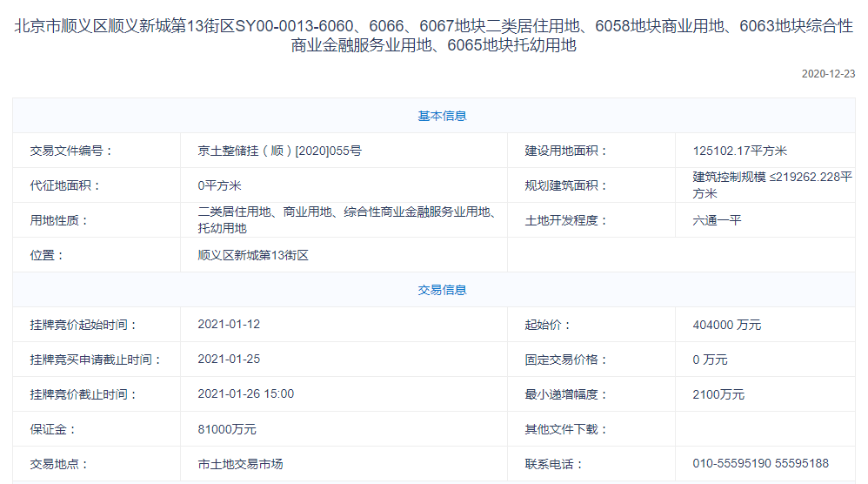This screenshot has height=484, width=868.
Task: Click the 最小递增幅度 value 2100万元
Action: [x=718, y=394]
